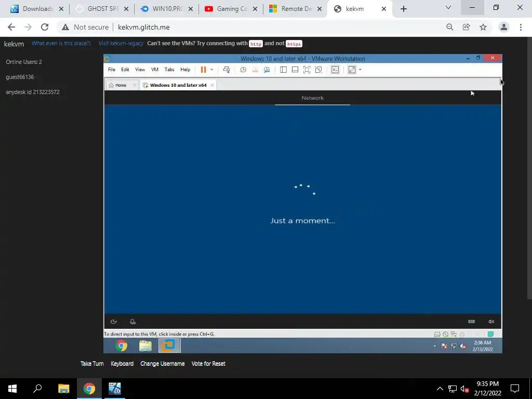Image resolution: width=532 pixels, height=399 pixels.
Task: Open the VMware View menu
Action: coord(140,70)
